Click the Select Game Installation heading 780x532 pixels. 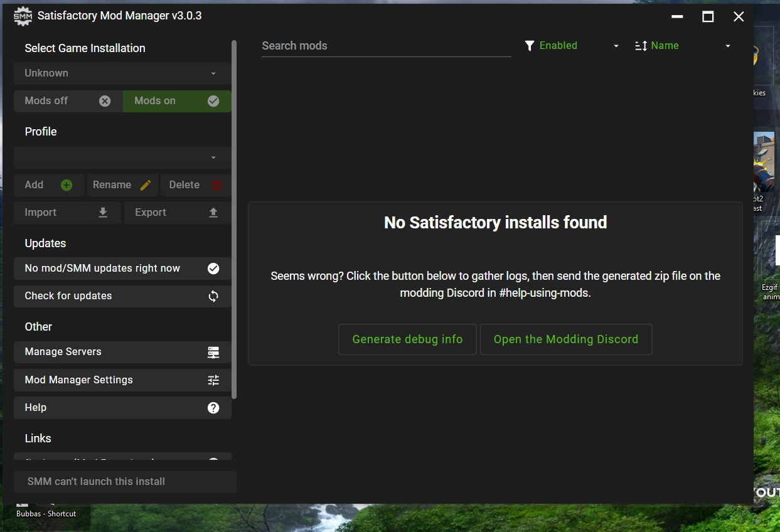[x=85, y=48]
